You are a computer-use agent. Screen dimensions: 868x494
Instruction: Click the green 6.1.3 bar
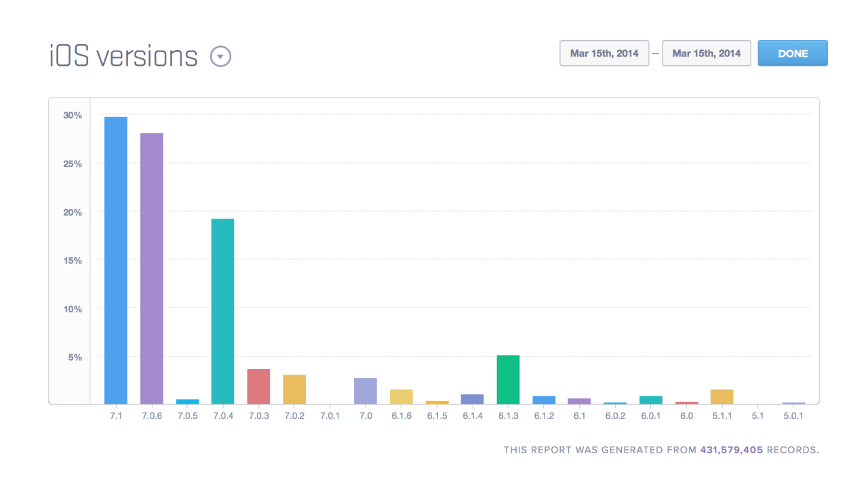(x=508, y=379)
